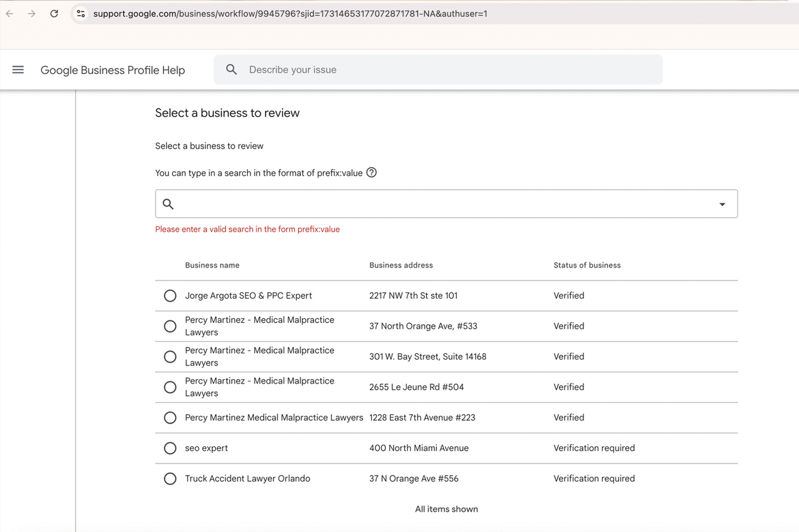This screenshot has width=799, height=532.
Task: Click the browser back arrow
Action: coord(10,14)
